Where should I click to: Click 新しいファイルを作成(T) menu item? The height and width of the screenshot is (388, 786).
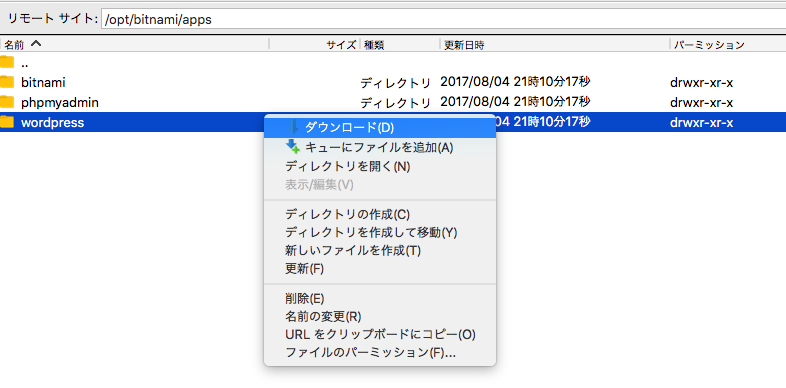point(379,251)
